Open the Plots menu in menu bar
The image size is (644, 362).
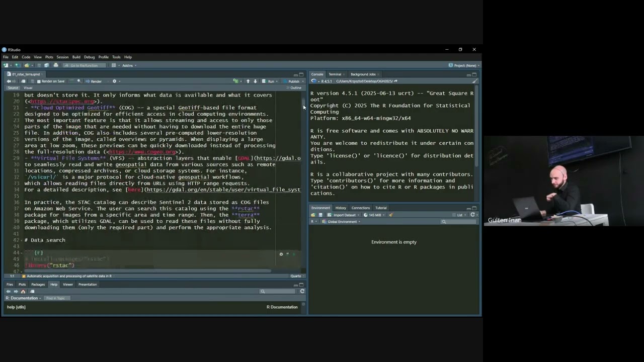click(49, 57)
